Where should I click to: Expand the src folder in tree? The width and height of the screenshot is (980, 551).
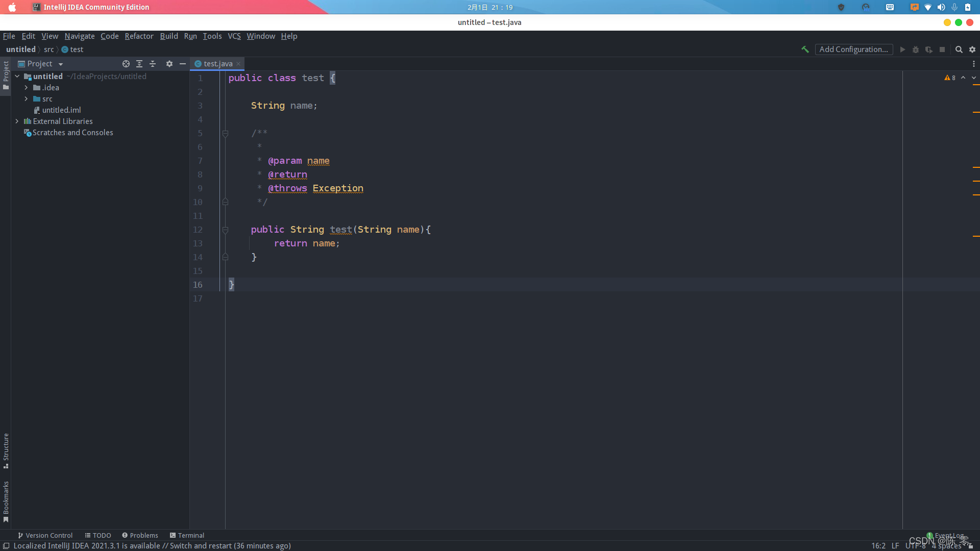[26, 99]
